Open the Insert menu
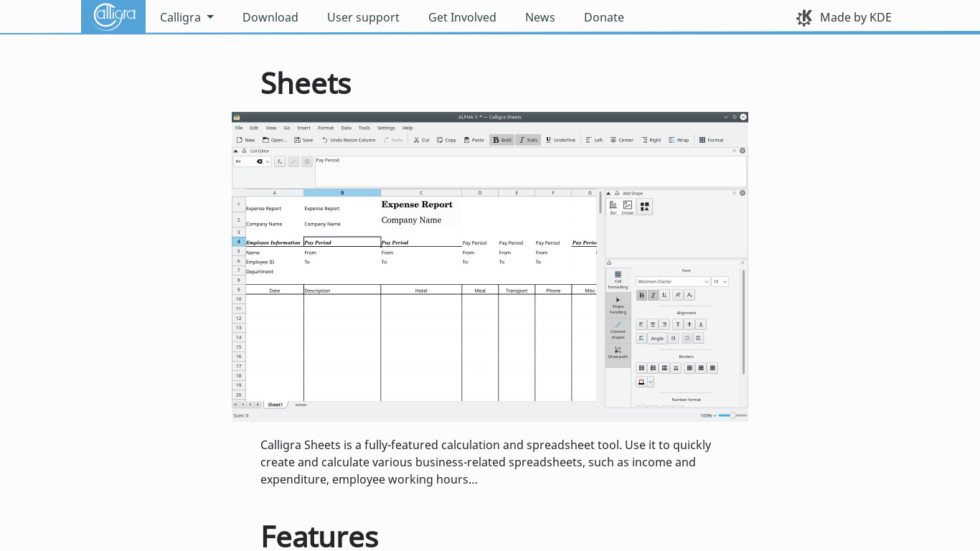The width and height of the screenshot is (980, 551). (x=304, y=128)
